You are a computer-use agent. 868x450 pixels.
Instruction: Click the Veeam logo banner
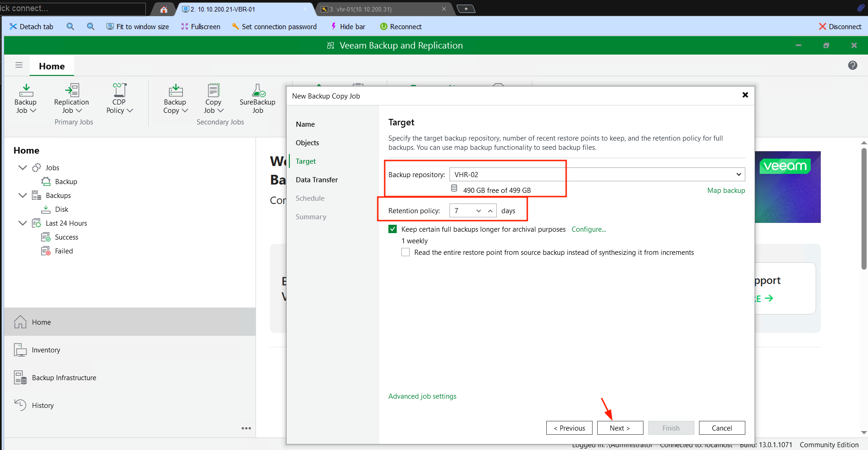pos(785,166)
